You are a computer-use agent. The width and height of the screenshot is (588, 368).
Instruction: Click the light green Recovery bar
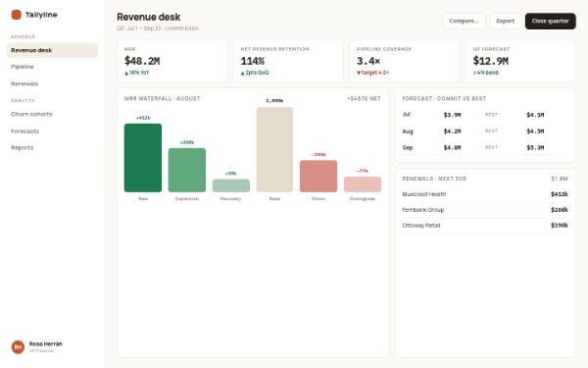[x=231, y=185]
